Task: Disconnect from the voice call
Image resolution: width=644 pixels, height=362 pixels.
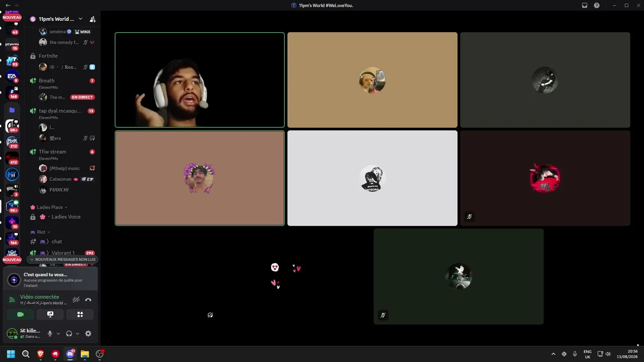Action: (88, 300)
